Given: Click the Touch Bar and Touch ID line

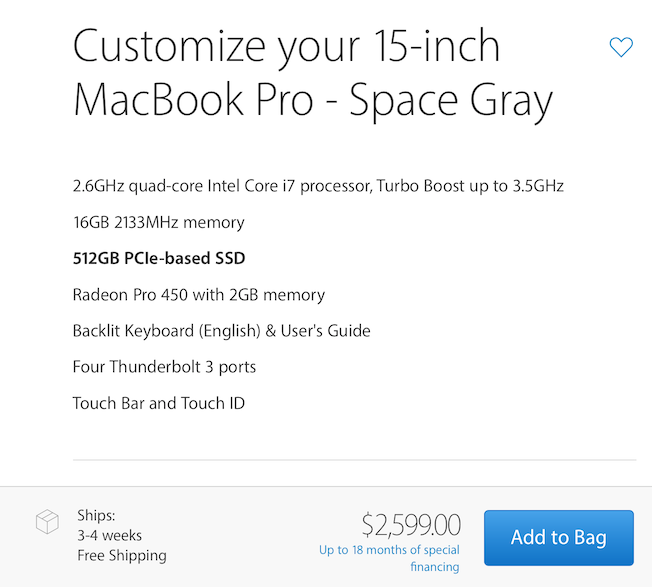Looking at the screenshot, I should click(158, 403).
